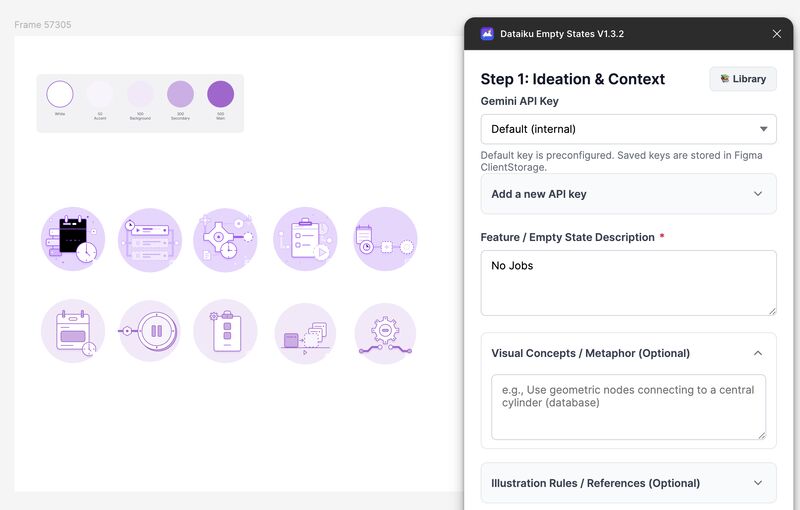800x510 pixels.
Task: Click the 500 Main purple color swatch
Action: (220, 95)
